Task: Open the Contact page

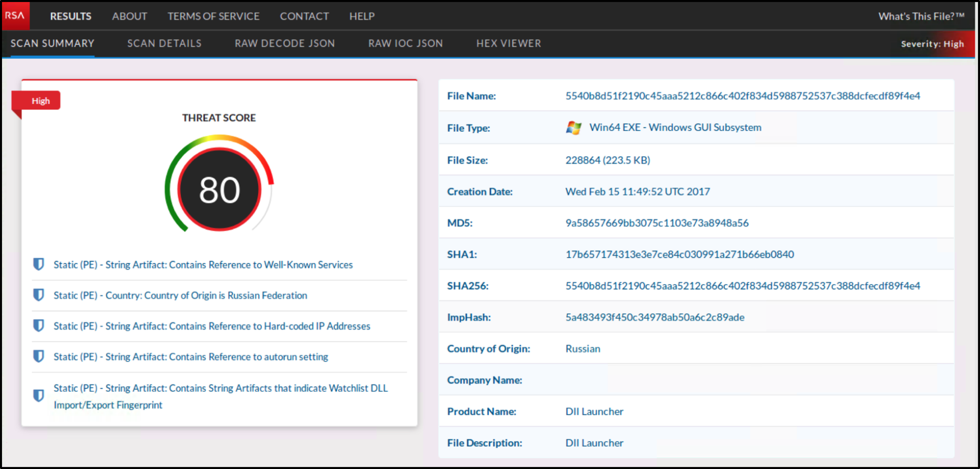Action: tap(304, 16)
